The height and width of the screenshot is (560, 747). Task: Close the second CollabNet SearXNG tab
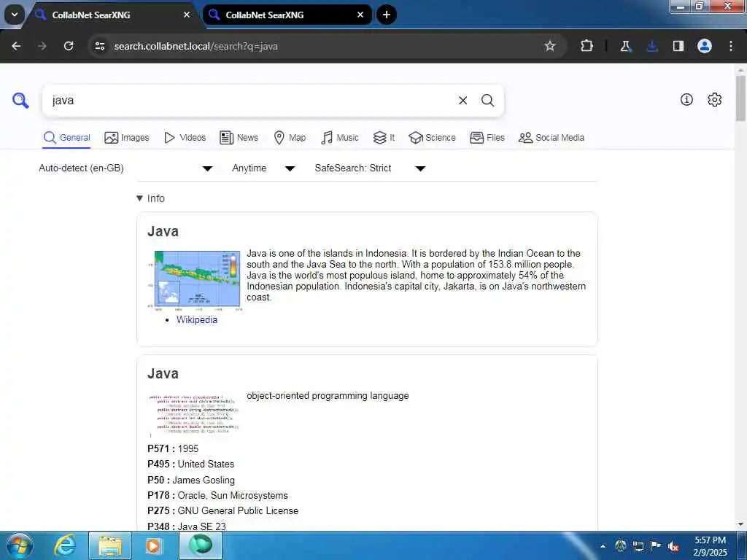pos(360,15)
